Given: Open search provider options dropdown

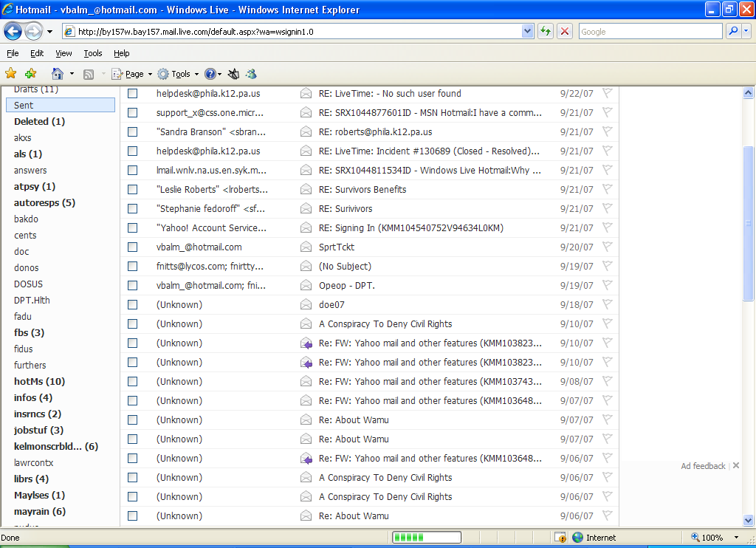Looking at the screenshot, I should pyautogui.click(x=746, y=31).
